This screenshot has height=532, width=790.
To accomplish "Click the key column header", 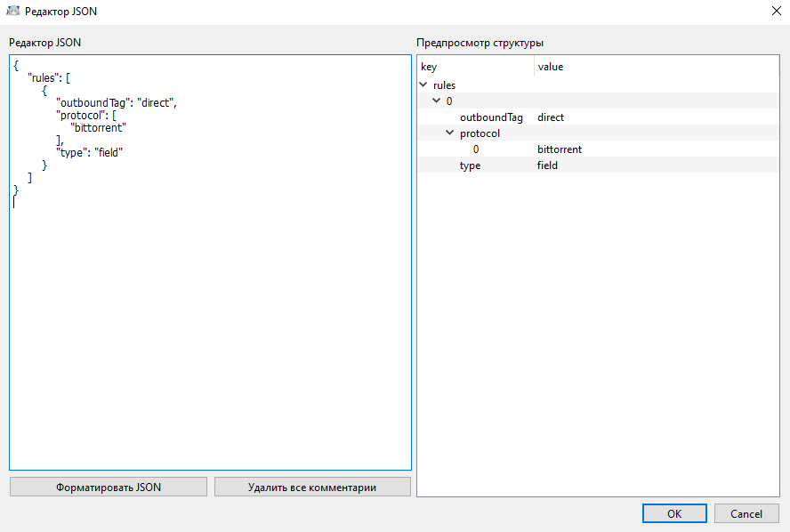I will click(x=476, y=67).
